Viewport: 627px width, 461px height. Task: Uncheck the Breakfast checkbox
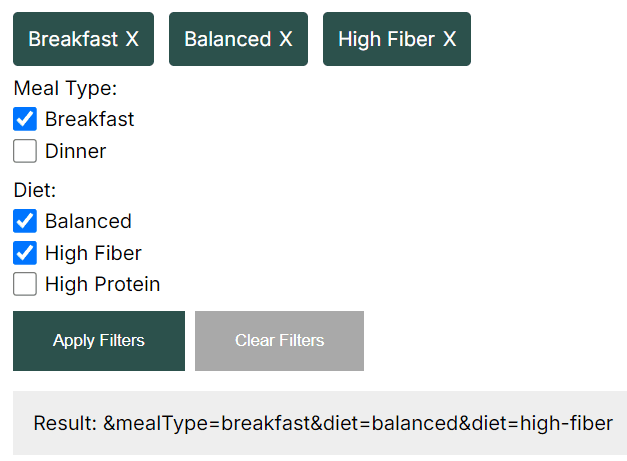pyautogui.click(x=25, y=119)
